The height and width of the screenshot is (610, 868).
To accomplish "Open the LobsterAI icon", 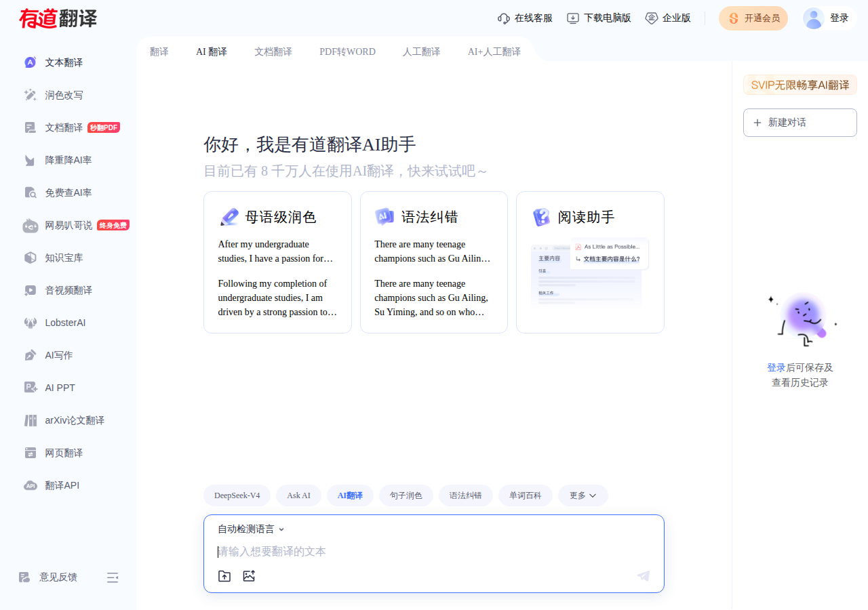I will (30, 323).
